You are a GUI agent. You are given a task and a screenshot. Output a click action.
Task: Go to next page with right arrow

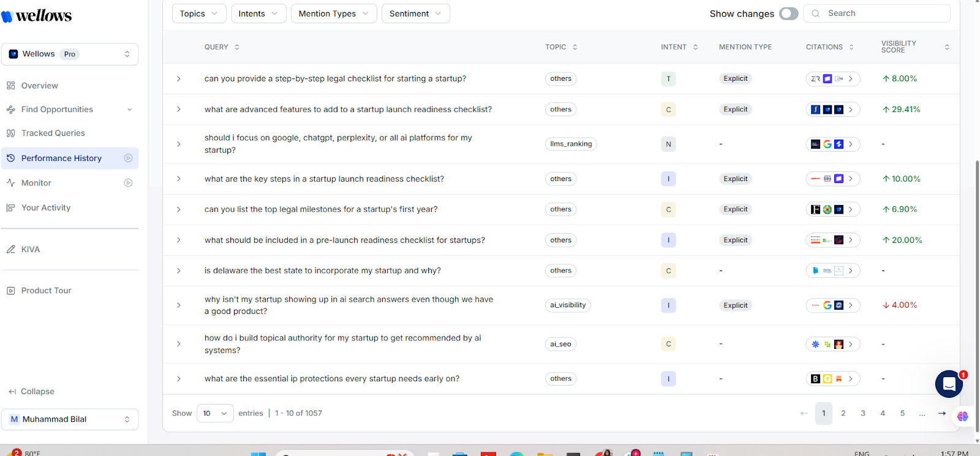click(x=941, y=413)
